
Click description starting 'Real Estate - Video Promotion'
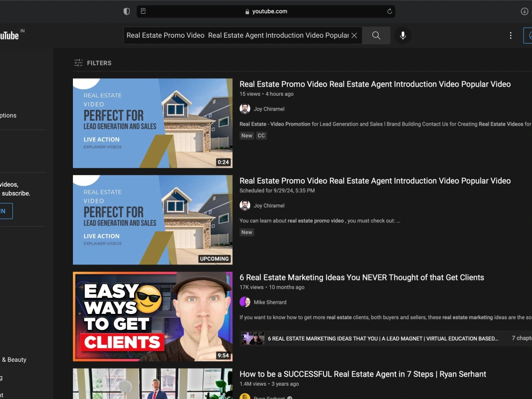coord(385,124)
